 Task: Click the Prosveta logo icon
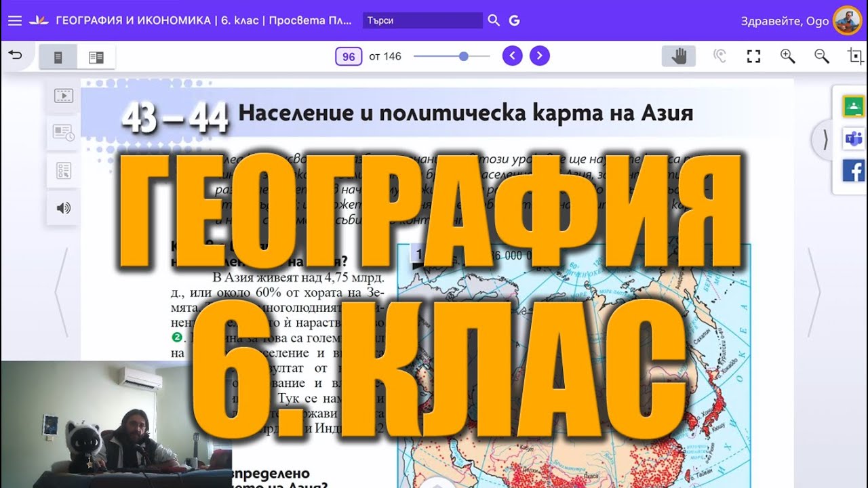[x=39, y=20]
